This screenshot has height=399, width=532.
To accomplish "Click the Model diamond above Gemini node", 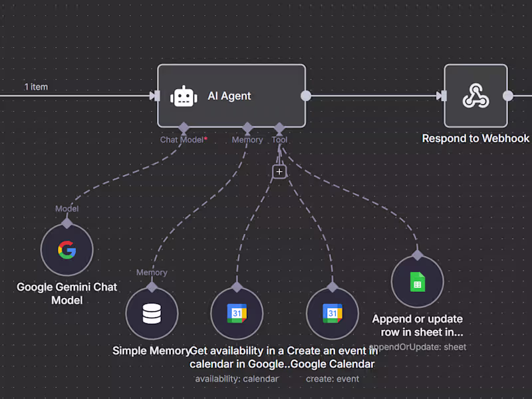I will coord(67,223).
